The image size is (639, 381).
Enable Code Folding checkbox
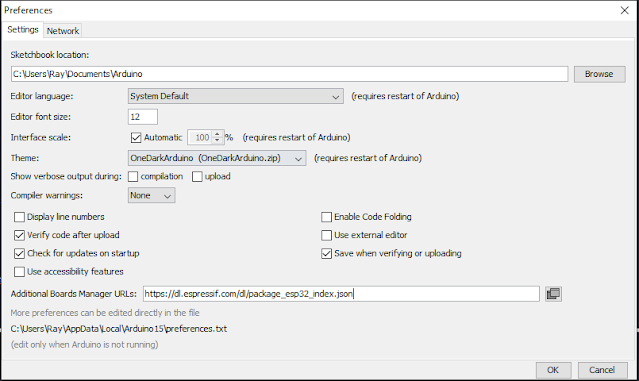tap(326, 217)
